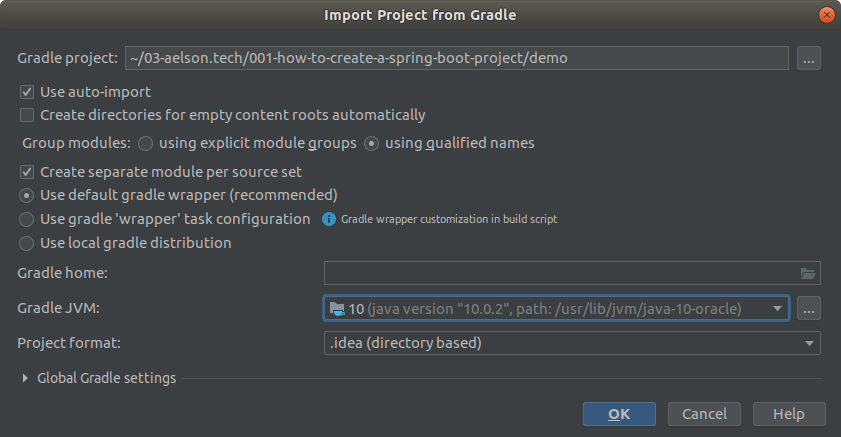Select using qualified names option
The height and width of the screenshot is (437, 841).
372,143
